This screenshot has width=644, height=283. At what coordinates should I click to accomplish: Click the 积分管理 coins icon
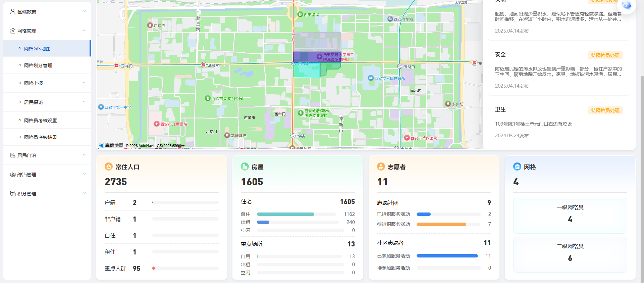(13, 194)
